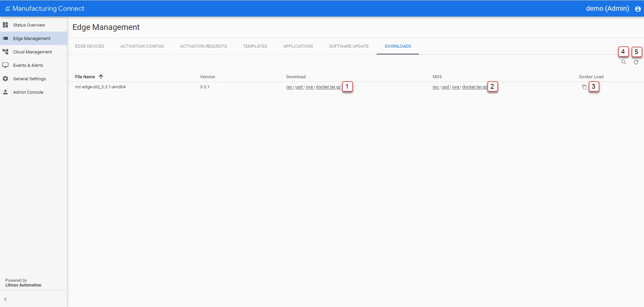644x307 pixels.
Task: Select the mc-edge-std_3.3.1-amd64 file name
Action: (100, 87)
